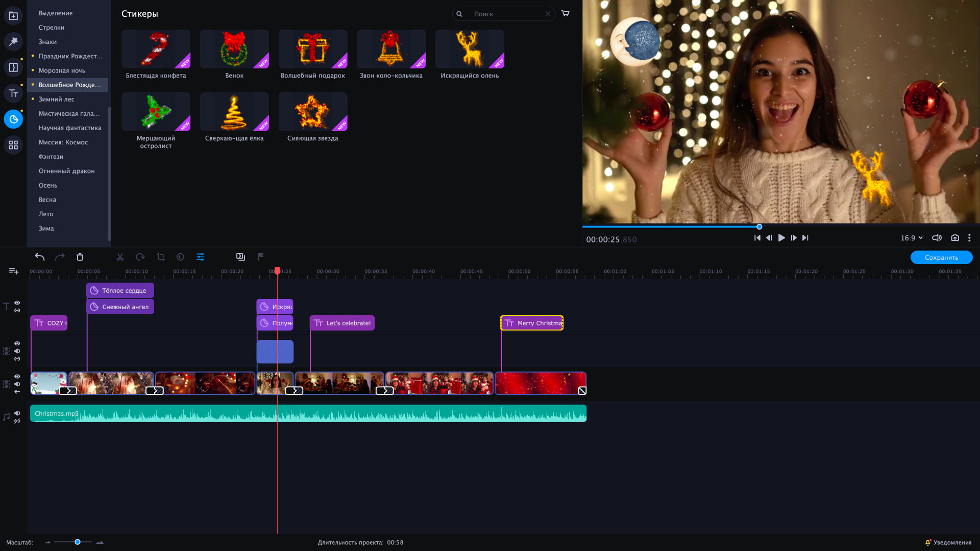Open the Transitions panel

(13, 67)
